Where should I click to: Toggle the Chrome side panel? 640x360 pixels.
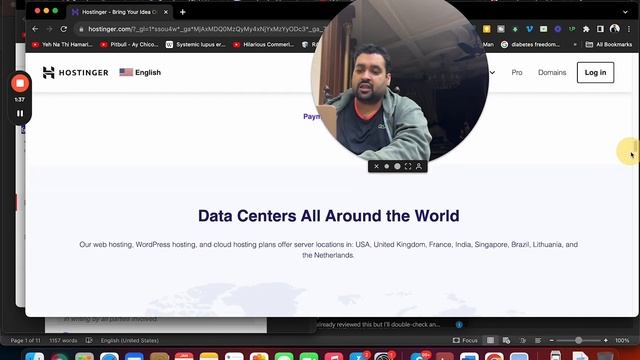pyautogui.click(x=600, y=29)
